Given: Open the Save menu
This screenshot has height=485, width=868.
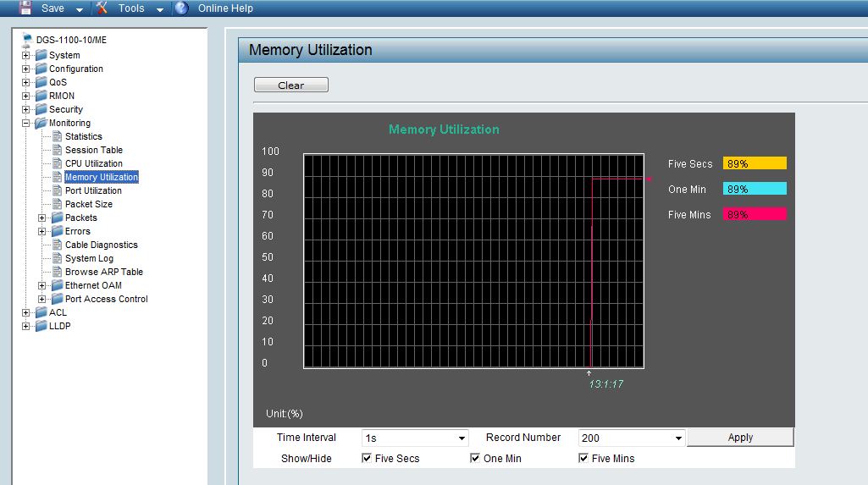Looking at the screenshot, I should point(53,8).
